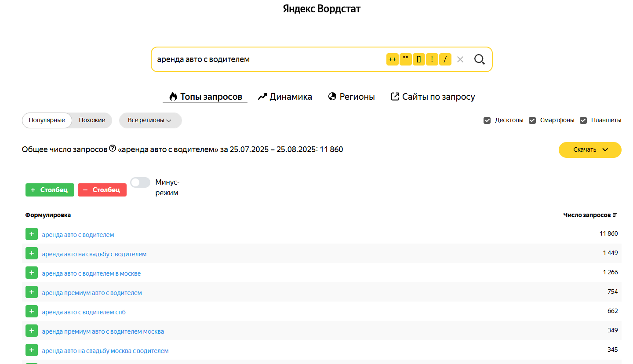Click the quotes operator button in search bar
The height and width of the screenshot is (364, 633).
point(406,59)
